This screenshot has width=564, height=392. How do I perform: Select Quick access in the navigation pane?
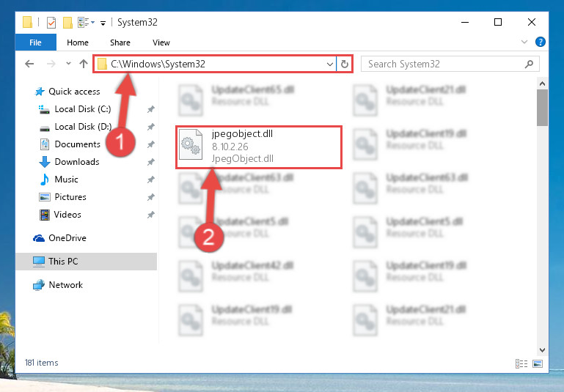67,92
